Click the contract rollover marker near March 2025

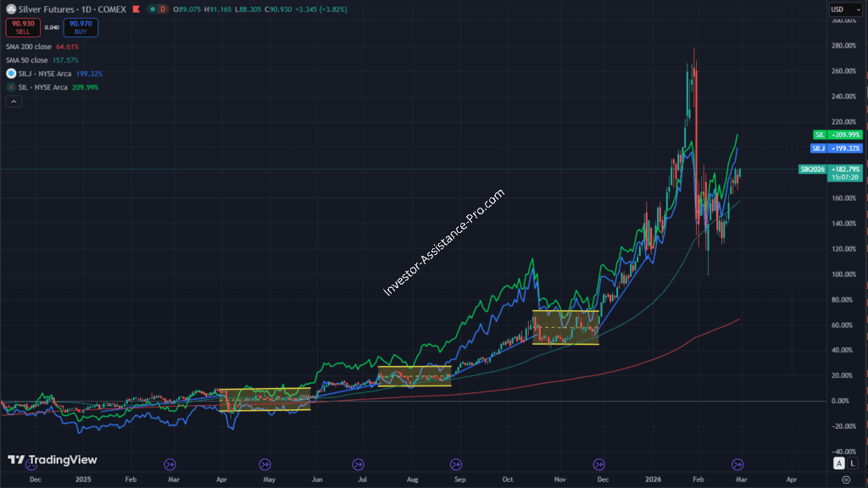coord(169,463)
